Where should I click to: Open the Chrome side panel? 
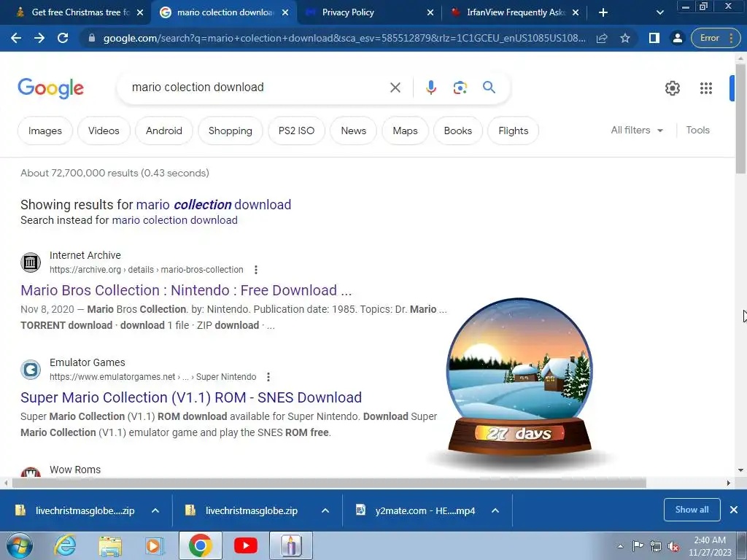[654, 38]
